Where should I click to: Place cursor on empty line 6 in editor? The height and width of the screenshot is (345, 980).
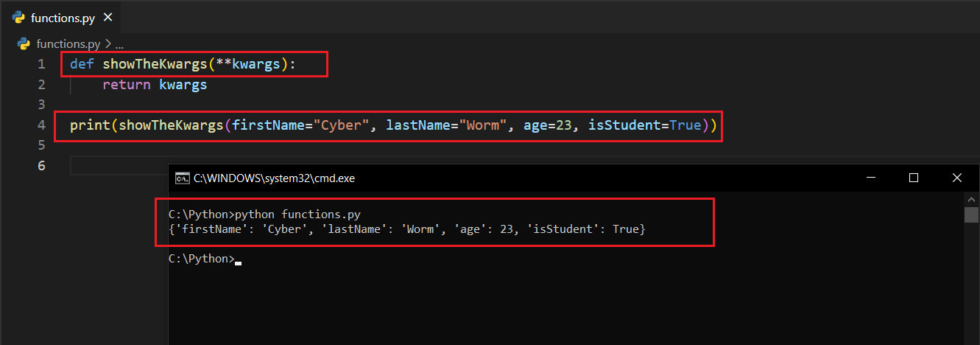coord(118,166)
